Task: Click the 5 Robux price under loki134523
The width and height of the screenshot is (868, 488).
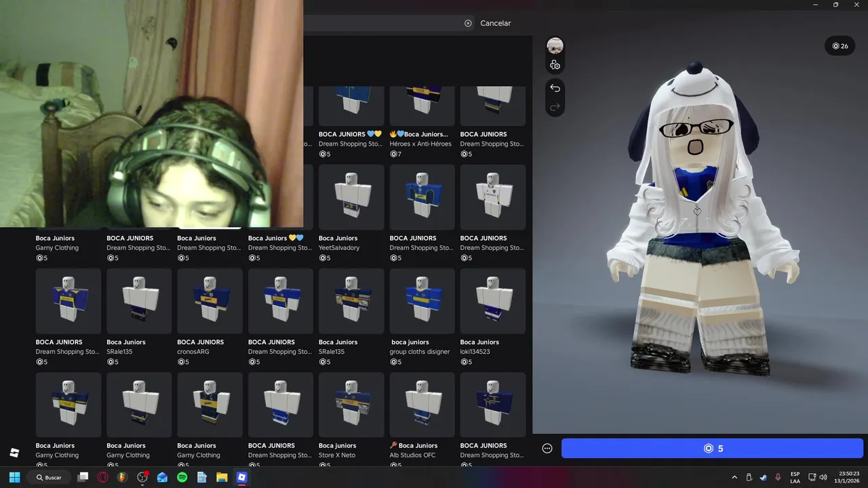Action: [467, 362]
